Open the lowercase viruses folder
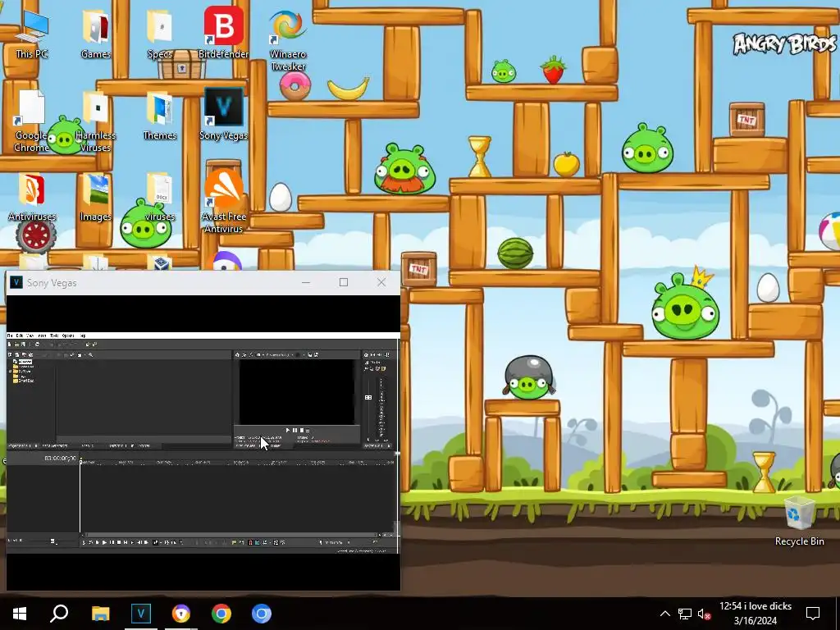 click(159, 197)
